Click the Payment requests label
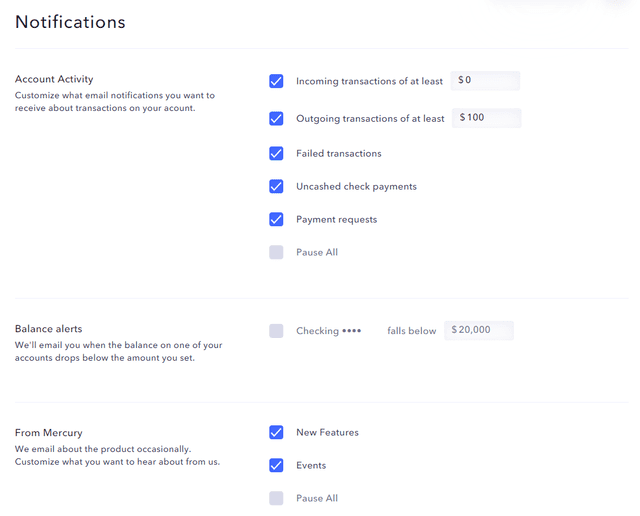Viewport: 640px width, 516px height. (337, 220)
